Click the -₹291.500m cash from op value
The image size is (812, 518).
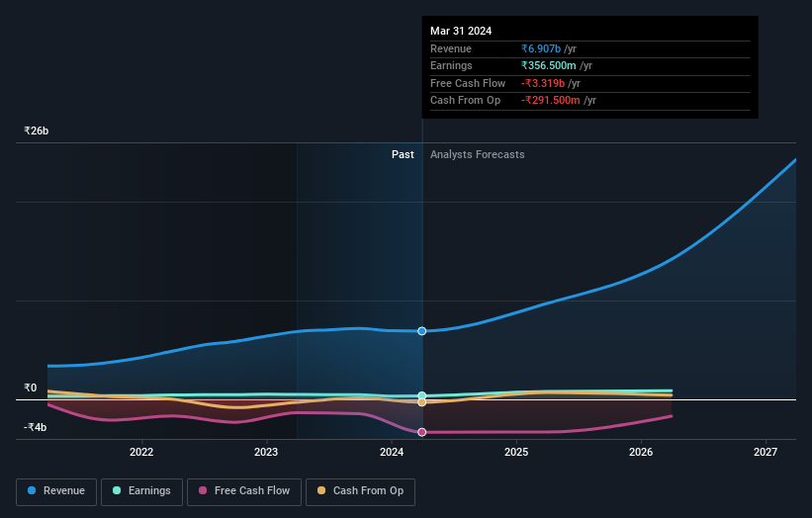(x=551, y=101)
